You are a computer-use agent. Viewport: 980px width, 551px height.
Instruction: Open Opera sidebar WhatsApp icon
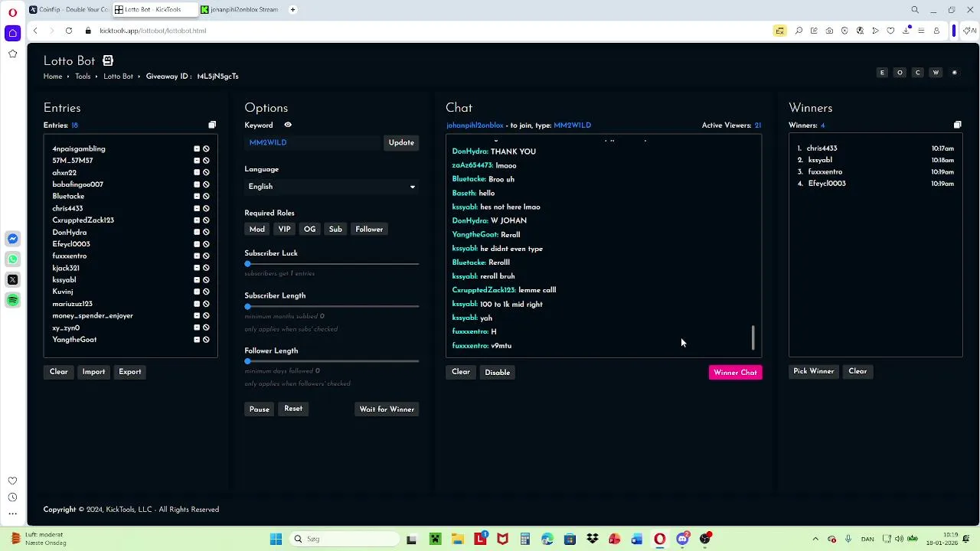click(12, 259)
